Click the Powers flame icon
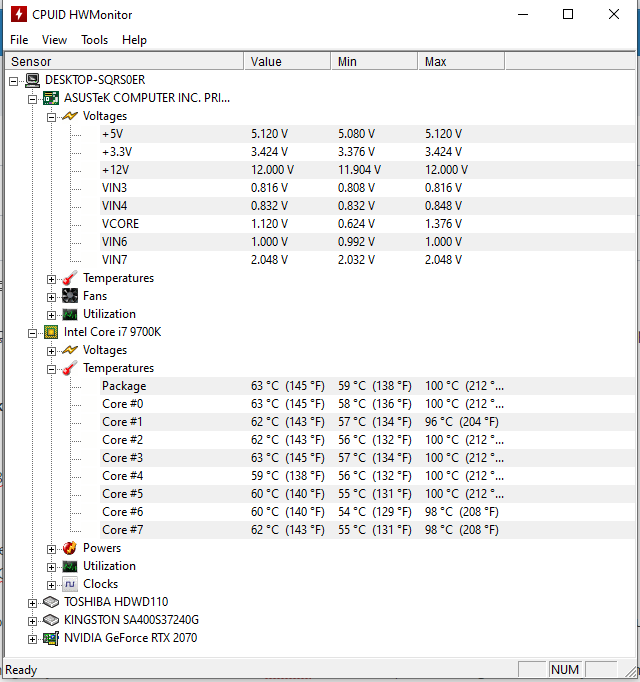 click(x=70, y=548)
